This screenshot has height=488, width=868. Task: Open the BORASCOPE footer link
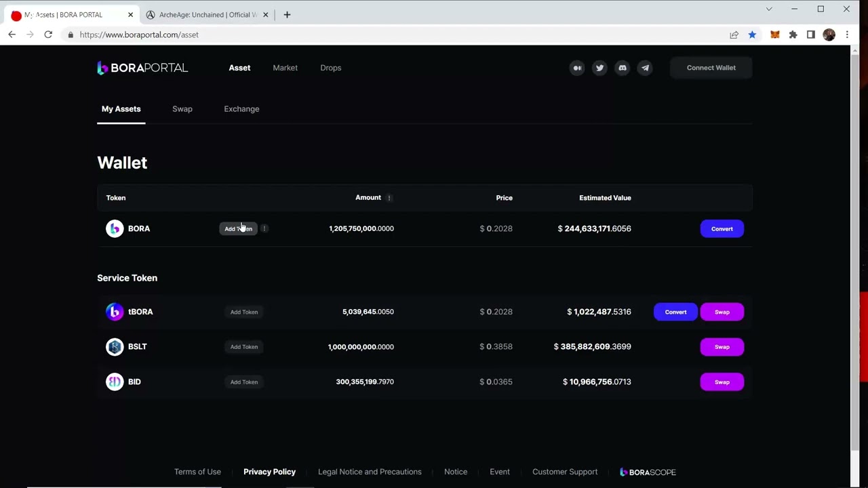[648, 472]
